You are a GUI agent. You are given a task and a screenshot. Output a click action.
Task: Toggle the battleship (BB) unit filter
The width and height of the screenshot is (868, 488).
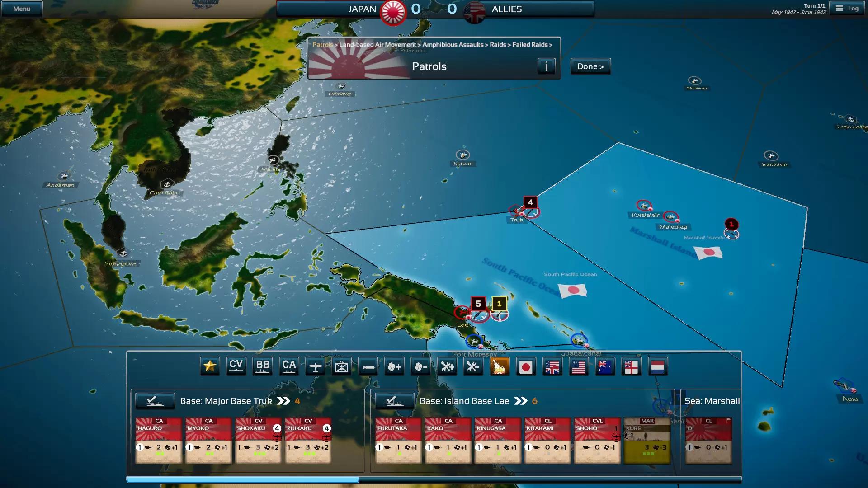click(263, 366)
